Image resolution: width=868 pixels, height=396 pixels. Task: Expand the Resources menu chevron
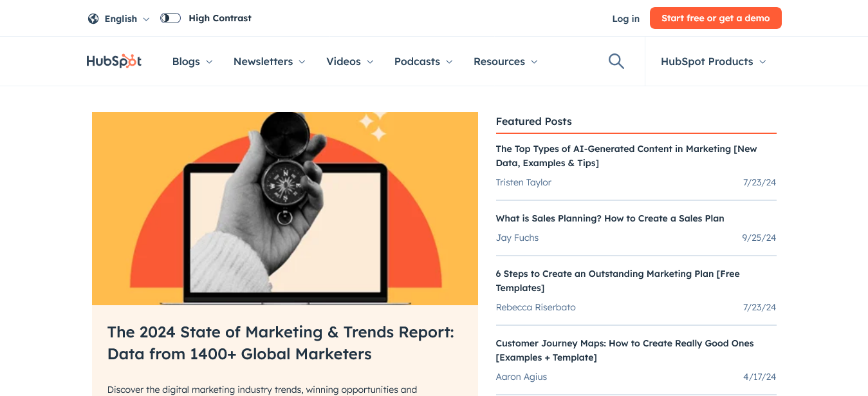(x=534, y=62)
